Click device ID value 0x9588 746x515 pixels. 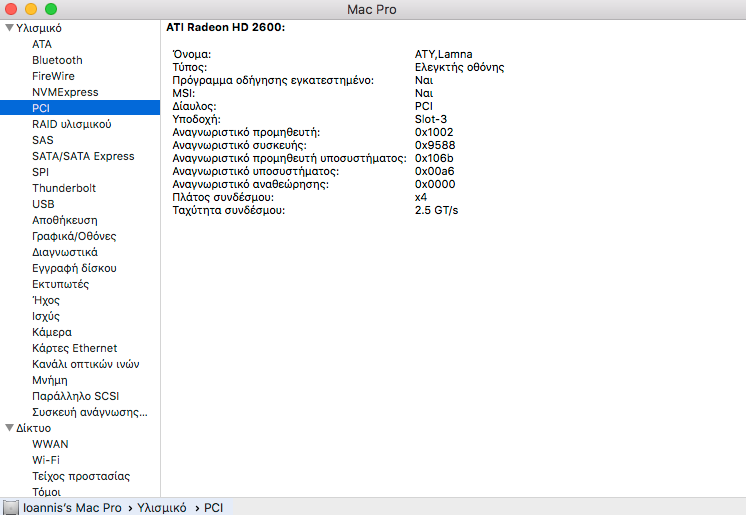point(435,145)
